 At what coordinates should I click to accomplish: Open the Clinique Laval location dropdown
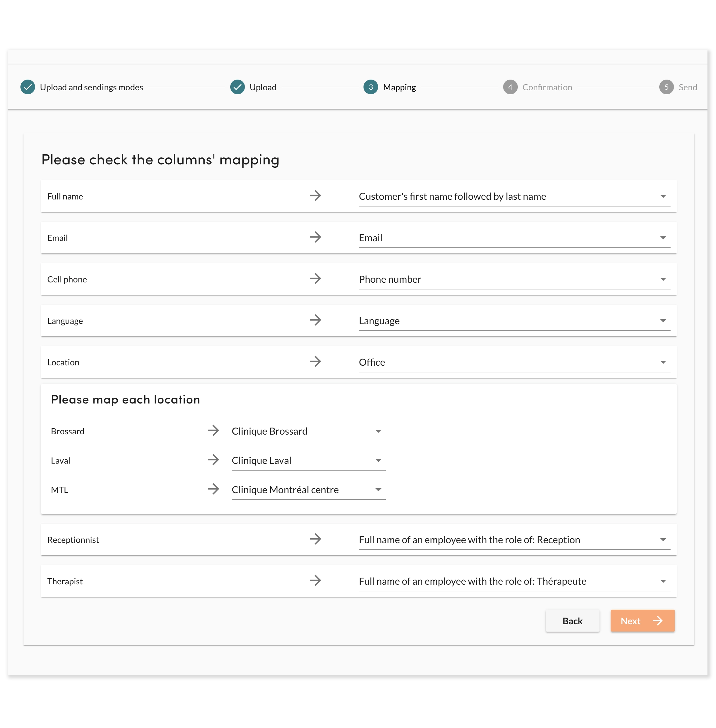click(308, 461)
